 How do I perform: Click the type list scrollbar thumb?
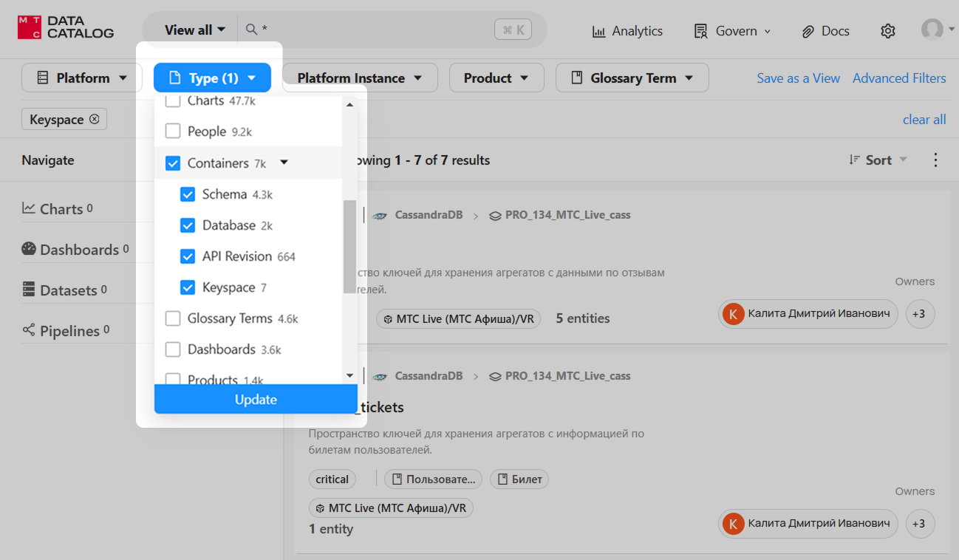click(x=349, y=247)
